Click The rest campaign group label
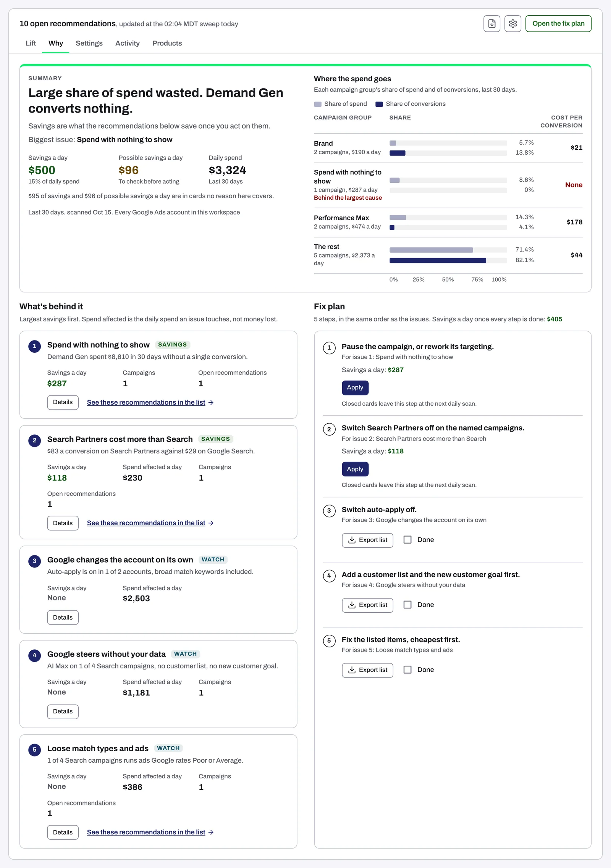This screenshot has width=611, height=868. click(327, 247)
